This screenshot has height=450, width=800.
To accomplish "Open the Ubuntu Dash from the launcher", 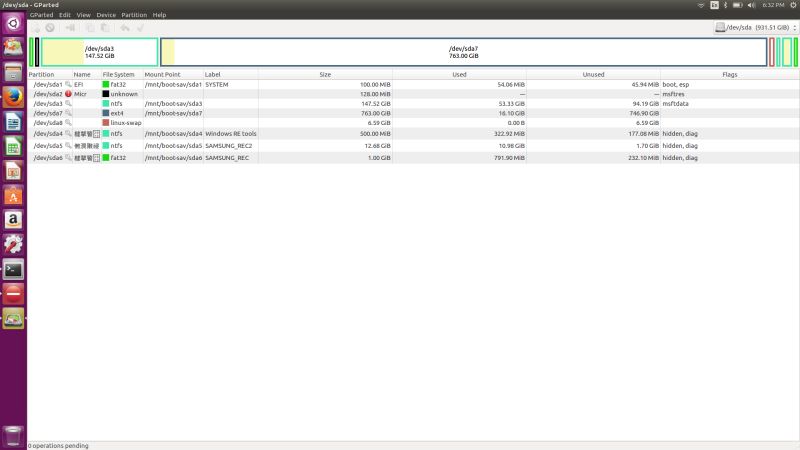I will pyautogui.click(x=13, y=23).
